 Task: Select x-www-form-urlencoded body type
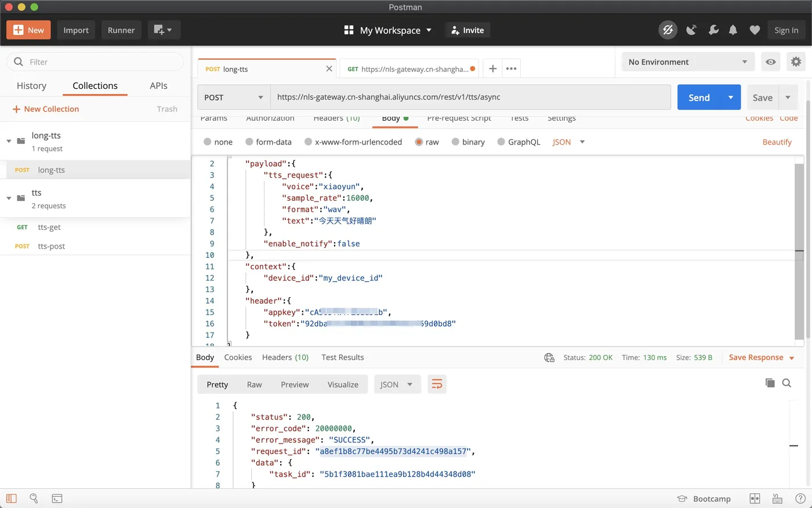(353, 142)
